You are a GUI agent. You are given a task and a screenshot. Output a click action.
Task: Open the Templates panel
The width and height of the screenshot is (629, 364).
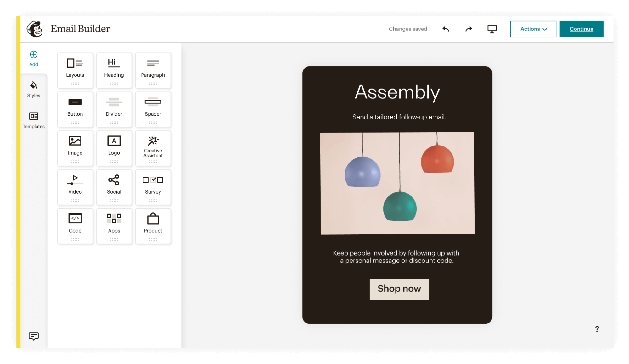[34, 120]
